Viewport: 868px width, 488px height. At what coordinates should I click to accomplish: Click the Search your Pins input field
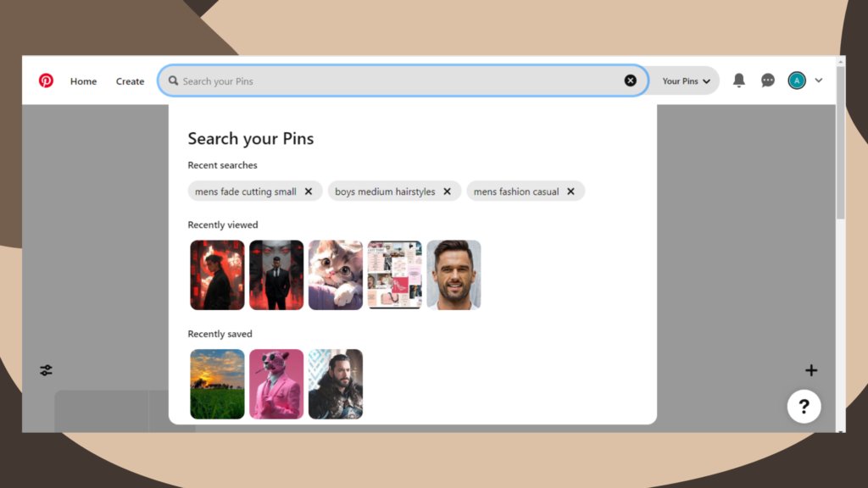coord(398,81)
